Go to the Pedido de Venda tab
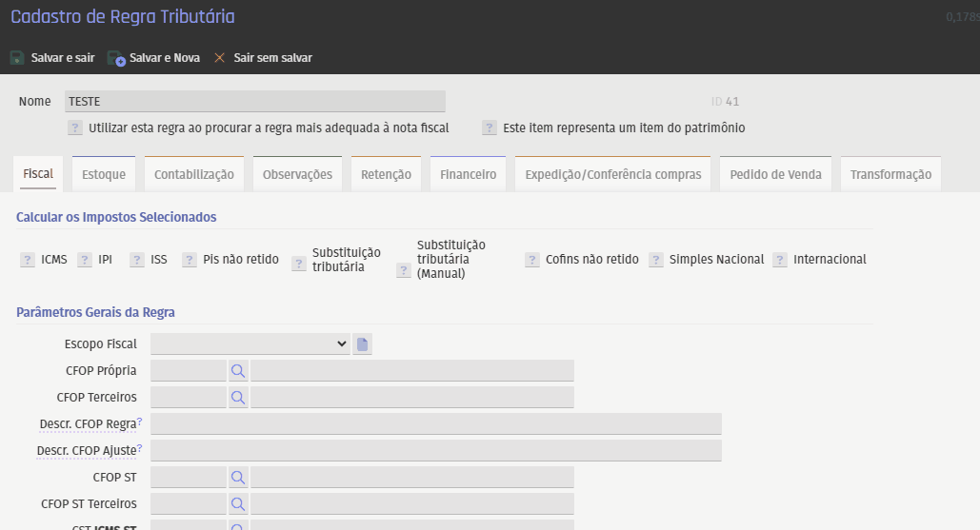 (775, 174)
